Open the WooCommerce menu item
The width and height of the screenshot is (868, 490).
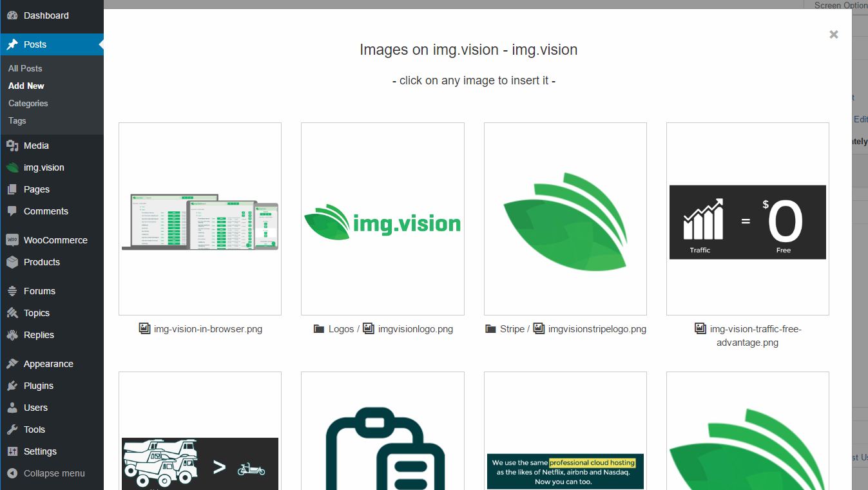pos(52,240)
